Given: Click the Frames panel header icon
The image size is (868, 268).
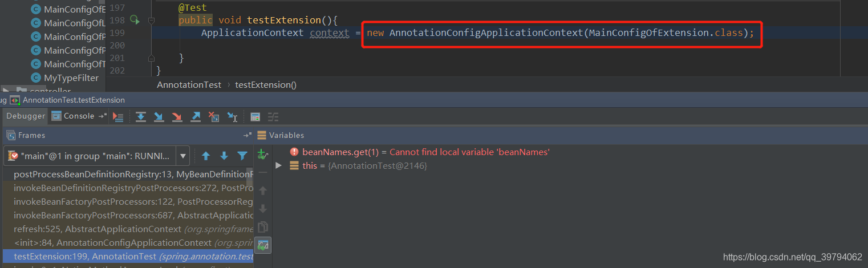Looking at the screenshot, I should tap(10, 135).
